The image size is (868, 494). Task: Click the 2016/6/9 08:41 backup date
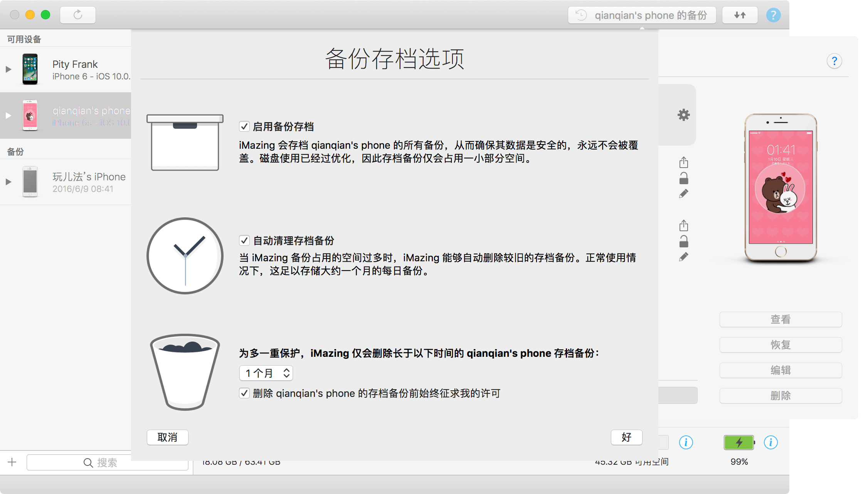83,189
